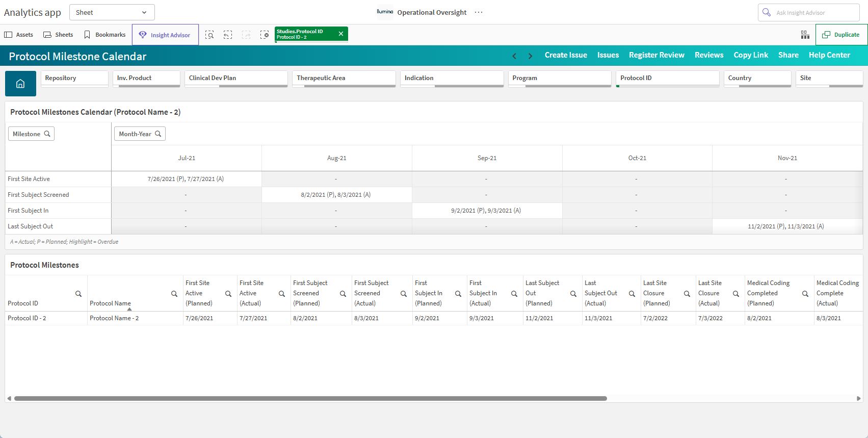Open the Program filter pane

coord(560,79)
